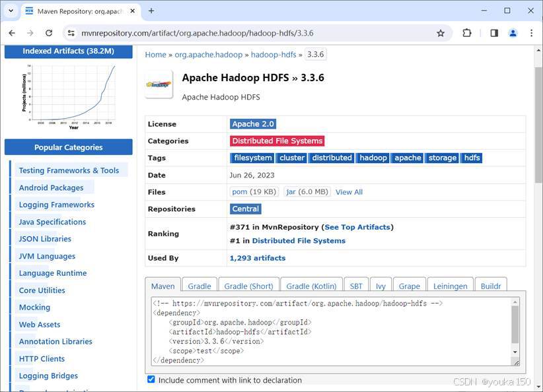Click inside the Maven dependency snippet box
543x392 pixels.
click(x=332, y=331)
